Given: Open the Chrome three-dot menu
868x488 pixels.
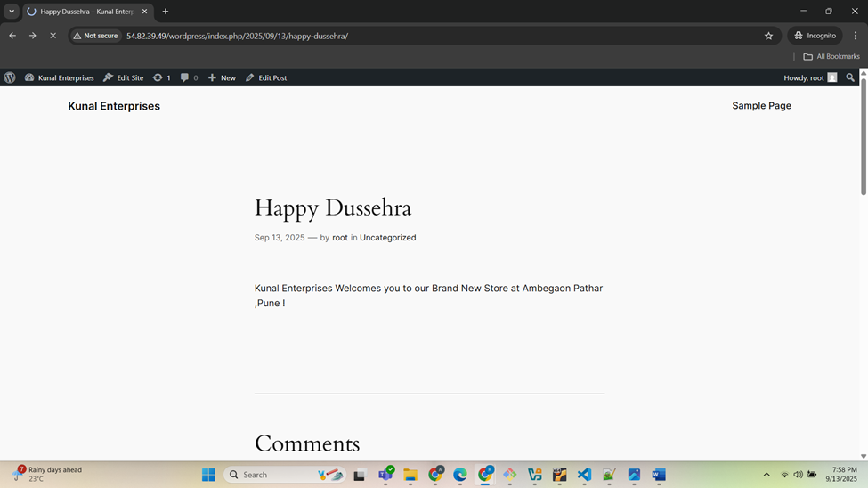Looking at the screenshot, I should click(x=855, y=36).
